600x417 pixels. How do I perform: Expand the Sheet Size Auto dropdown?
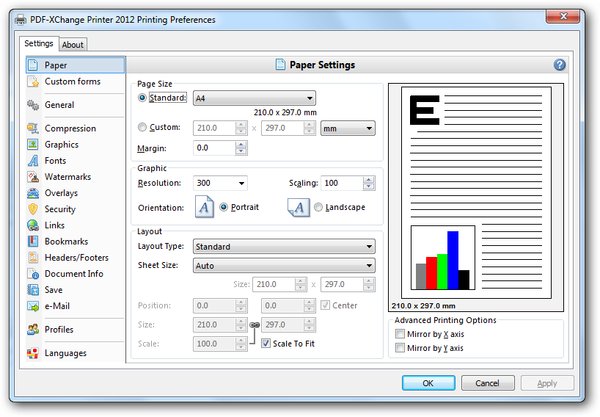pyautogui.click(x=284, y=265)
